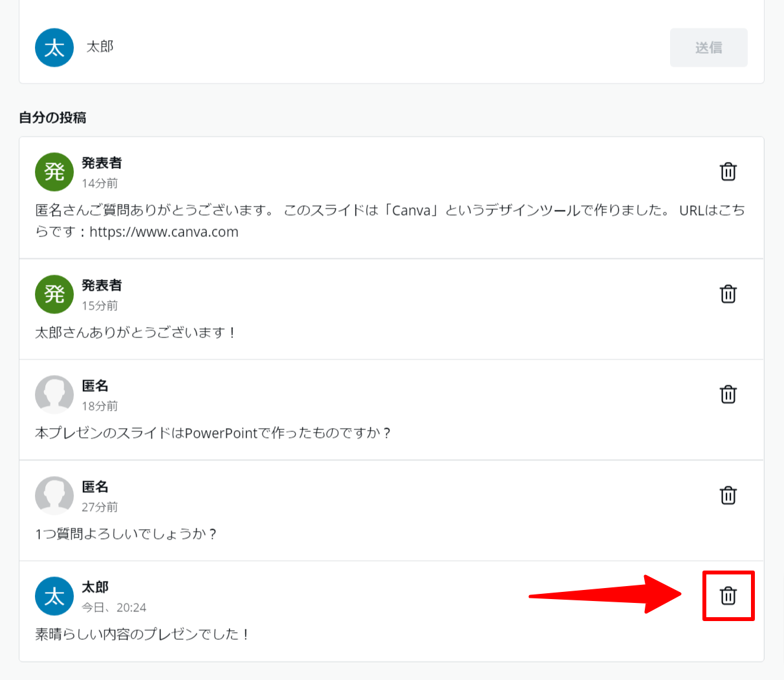Click the 27分前 timestamp
784x680 pixels.
click(x=100, y=507)
